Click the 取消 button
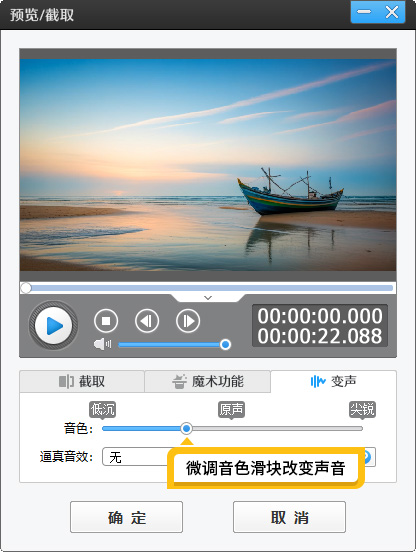This screenshot has width=416, height=552. click(289, 517)
